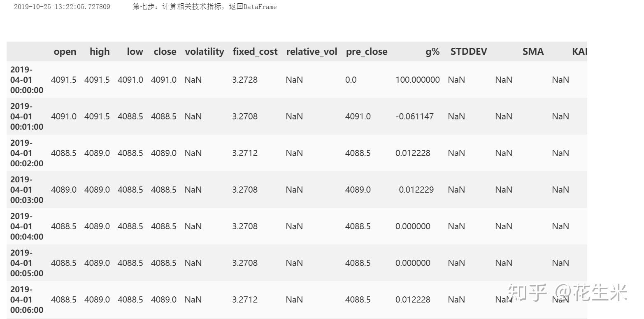Click the 'fixed_cost' column header
Image resolution: width=644 pixels, height=319 pixels.
[x=255, y=51]
